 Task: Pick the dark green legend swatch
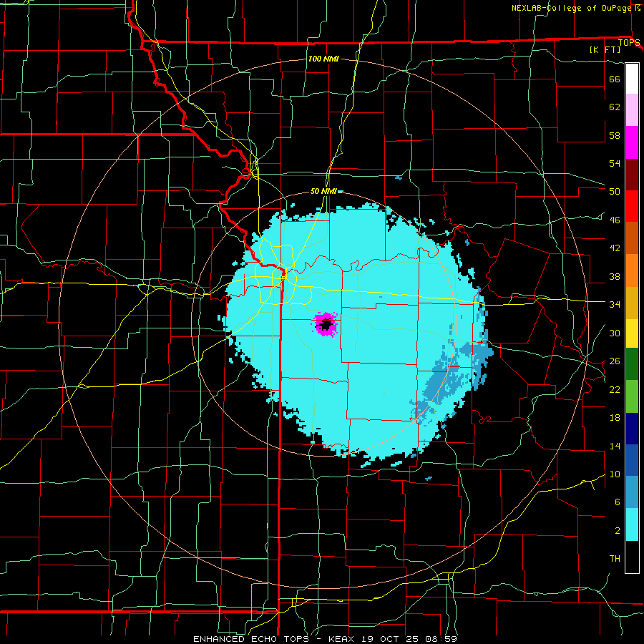click(632, 364)
